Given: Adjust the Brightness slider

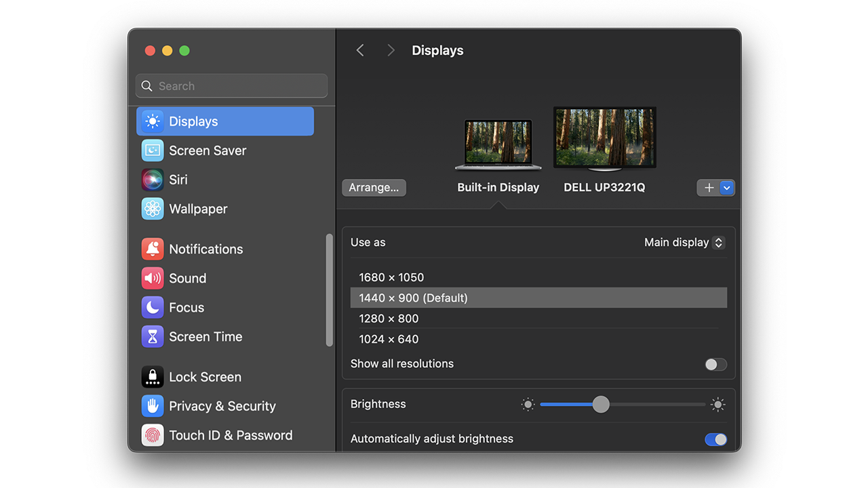Looking at the screenshot, I should (x=600, y=404).
